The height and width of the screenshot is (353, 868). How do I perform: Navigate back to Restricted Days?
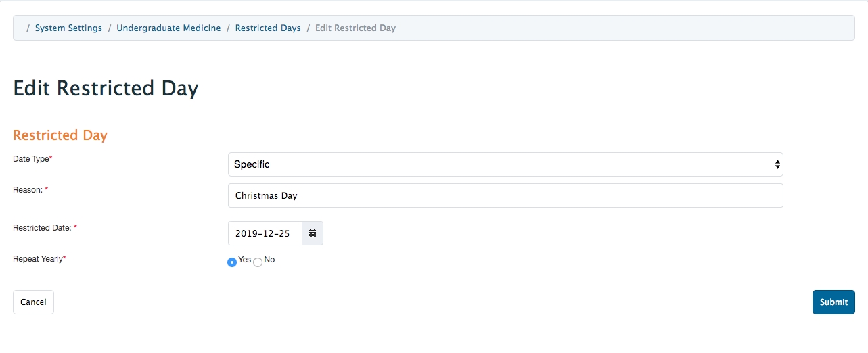click(268, 28)
